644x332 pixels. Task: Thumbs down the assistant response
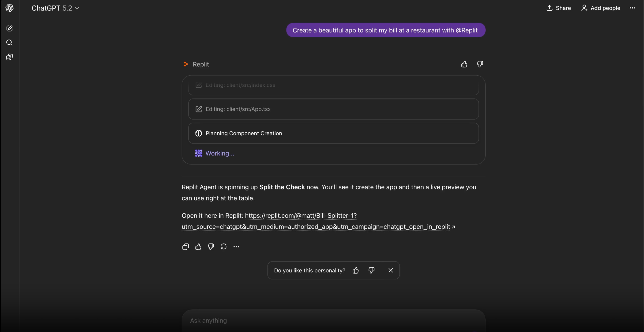coord(211,247)
